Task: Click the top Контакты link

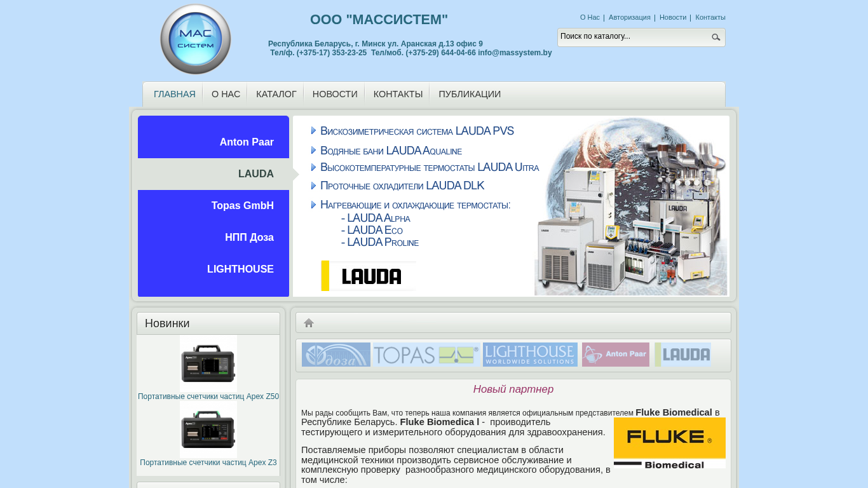Action: click(x=710, y=17)
